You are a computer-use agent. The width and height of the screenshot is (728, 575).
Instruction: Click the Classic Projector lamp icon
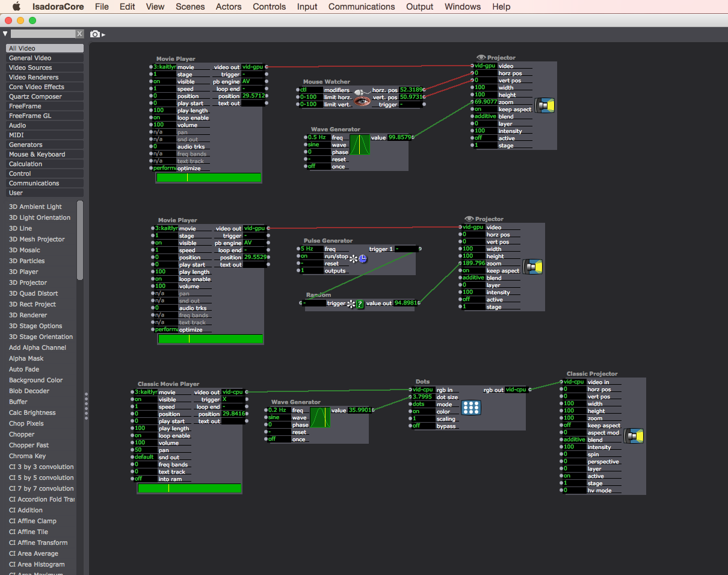pyautogui.click(x=634, y=435)
